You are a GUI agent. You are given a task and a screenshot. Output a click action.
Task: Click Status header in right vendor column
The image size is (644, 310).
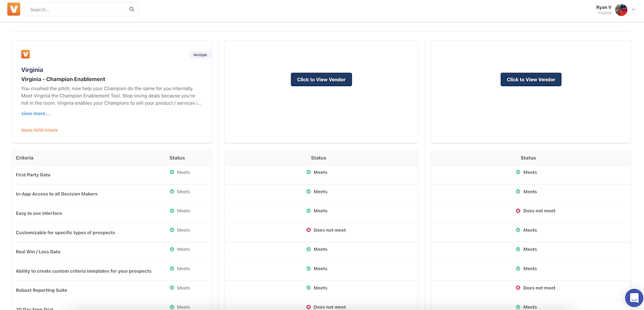click(x=528, y=158)
